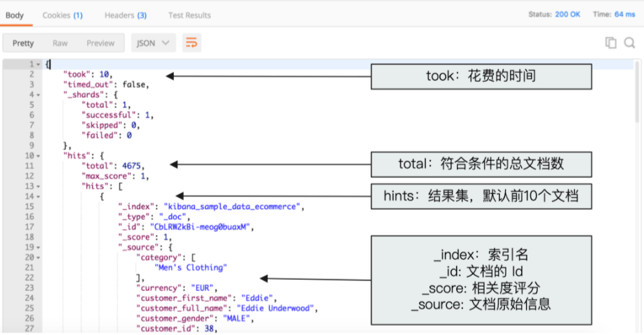This screenshot has width=644, height=335.
Task: Collapse the _source block at line 19
Action: point(38,248)
